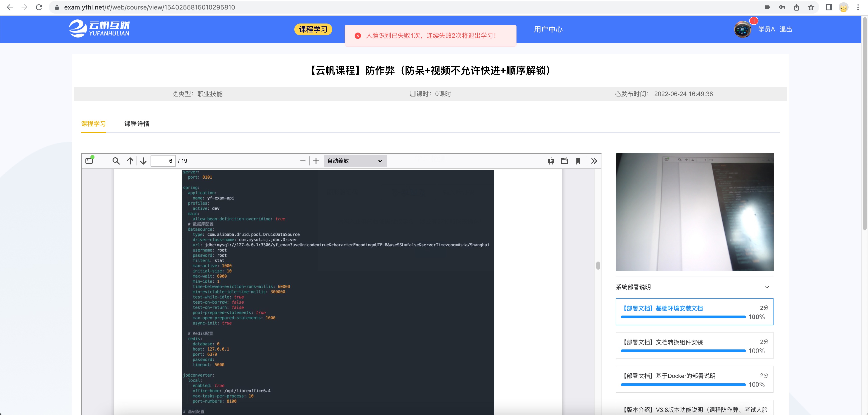Open PDF find search icon
Screen dimensions: 868x415
click(116, 161)
